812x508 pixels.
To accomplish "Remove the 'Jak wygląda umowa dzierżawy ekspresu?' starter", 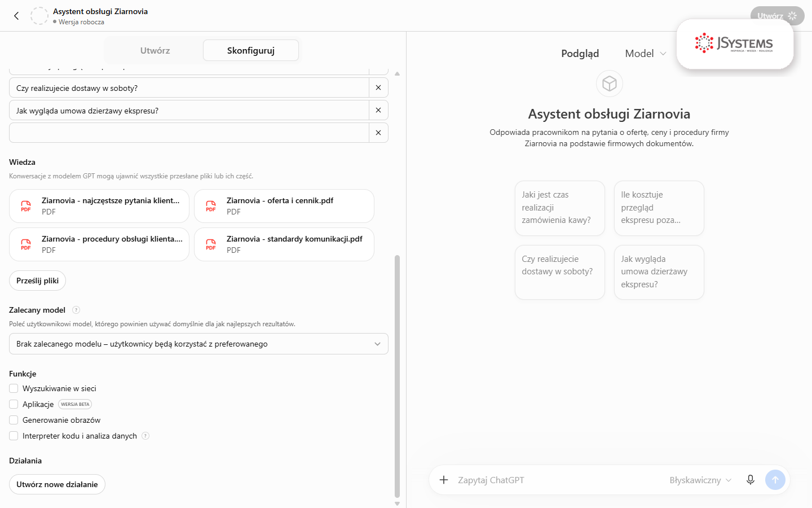I will click(378, 110).
